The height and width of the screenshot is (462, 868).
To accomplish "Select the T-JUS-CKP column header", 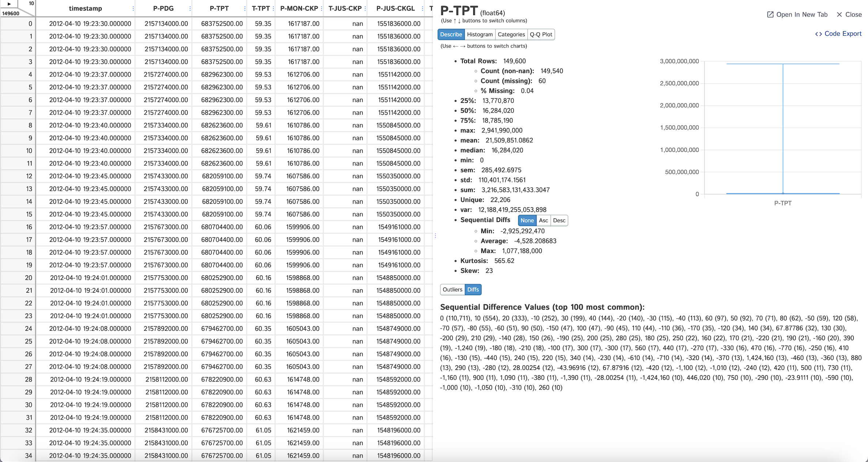I will point(345,8).
